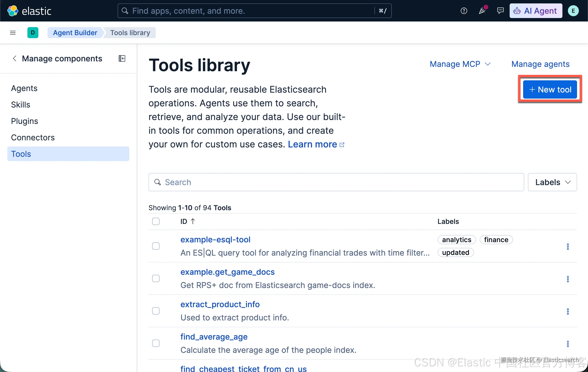Viewport: 588px width, 372px height.
Task: Click description 'Used to extract product info.'
Action: tap(235, 318)
